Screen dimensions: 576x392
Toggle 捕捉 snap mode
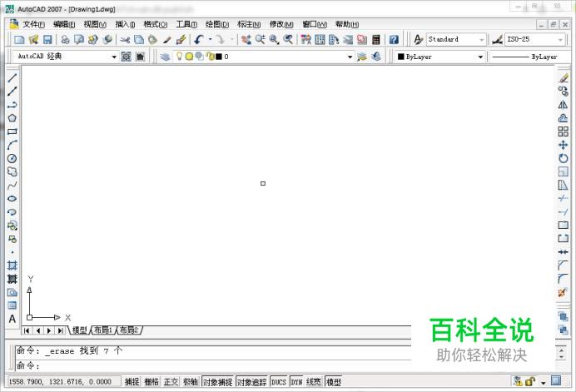(132, 382)
